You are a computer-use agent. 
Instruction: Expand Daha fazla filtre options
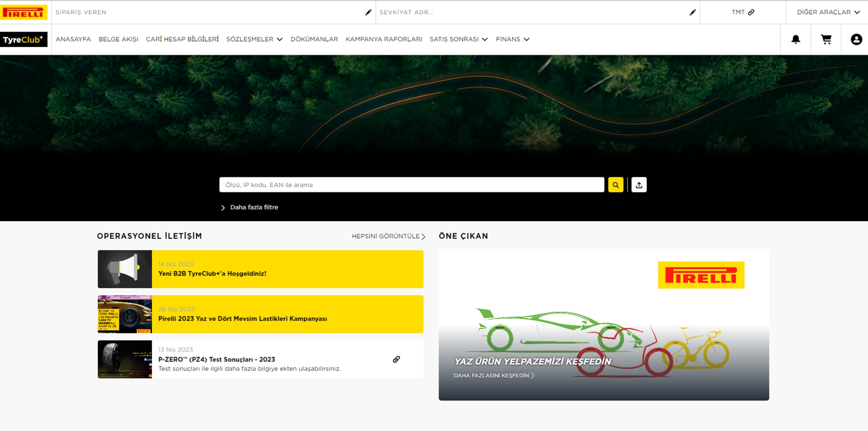point(250,207)
